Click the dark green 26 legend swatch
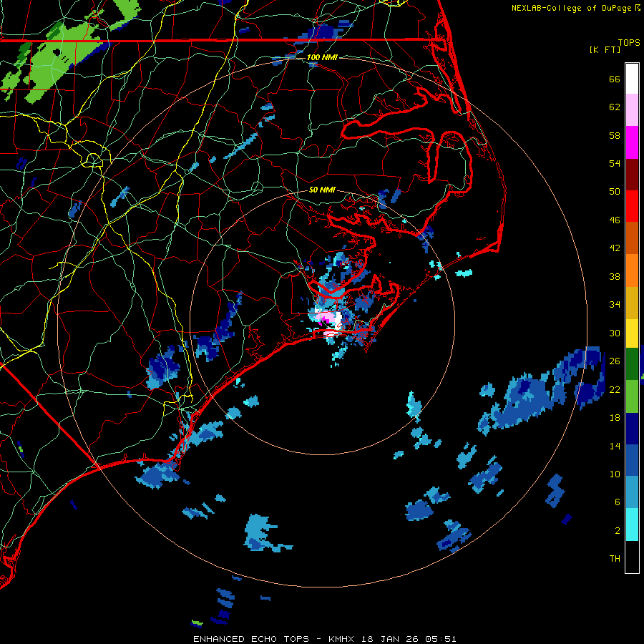 632,364
